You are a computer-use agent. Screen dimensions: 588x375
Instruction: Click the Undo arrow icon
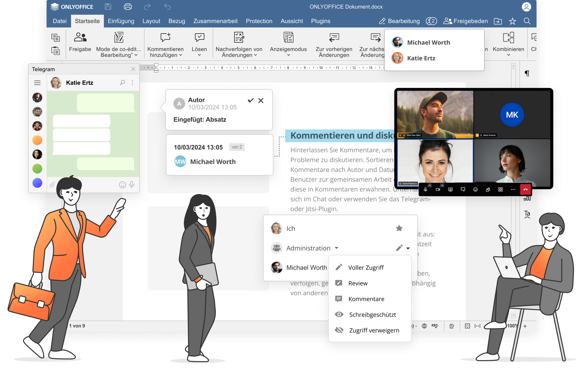(x=167, y=7)
